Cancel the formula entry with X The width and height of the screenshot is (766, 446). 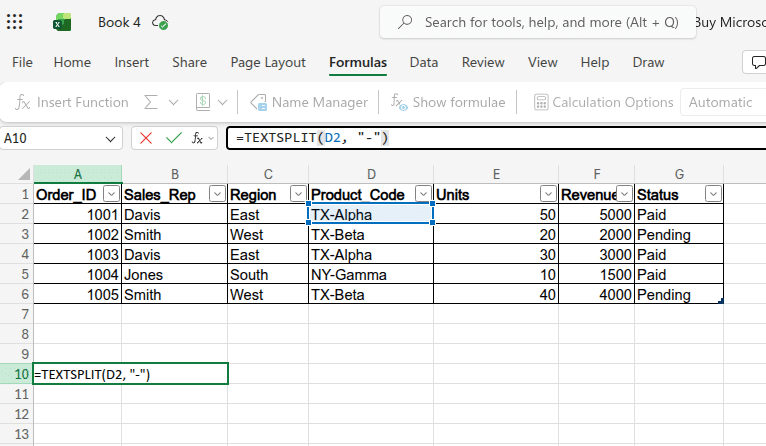146,138
